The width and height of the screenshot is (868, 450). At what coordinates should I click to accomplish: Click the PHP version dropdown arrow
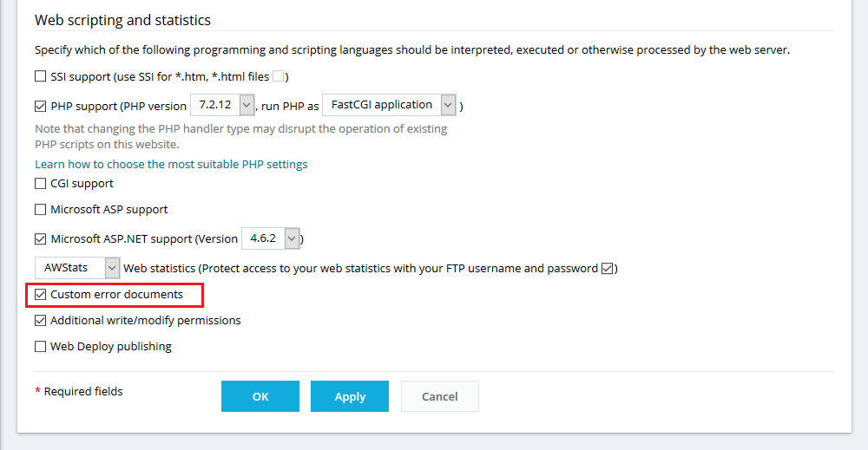247,105
